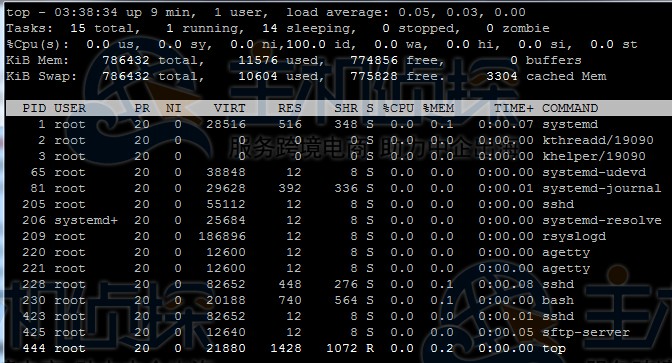Click the USER column header
Image resolution: width=672 pixels, height=363 pixels.
coord(70,108)
